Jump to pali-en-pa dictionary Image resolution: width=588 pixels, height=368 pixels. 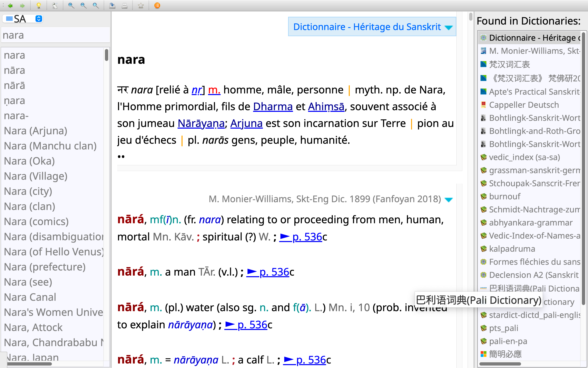(x=530, y=341)
